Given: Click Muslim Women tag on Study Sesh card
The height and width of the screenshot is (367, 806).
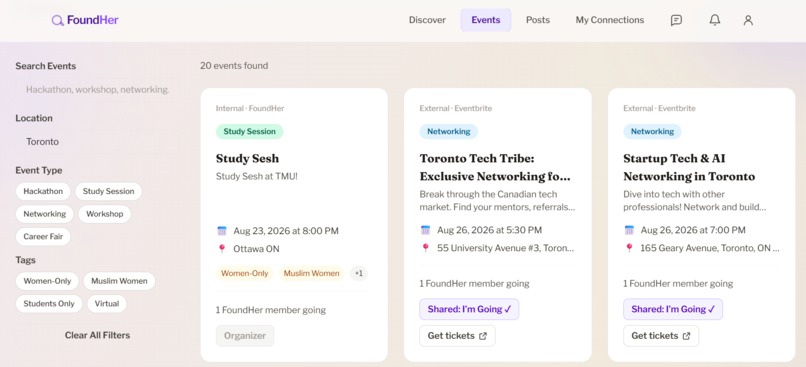Looking at the screenshot, I should (312, 273).
